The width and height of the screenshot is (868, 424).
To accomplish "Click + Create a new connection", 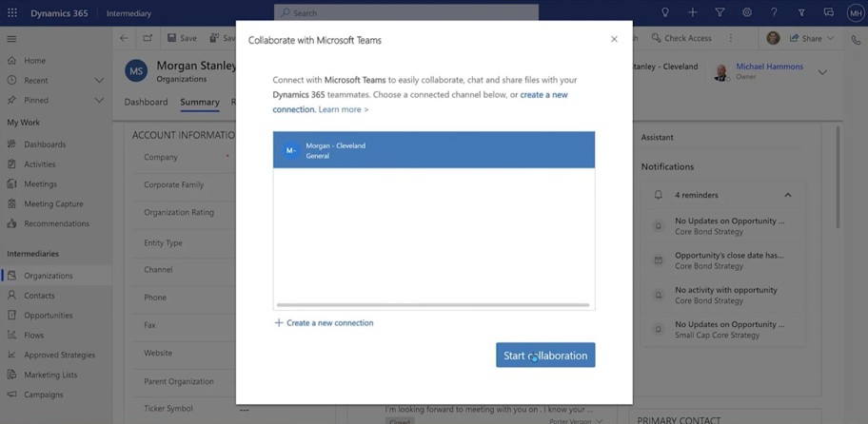I will (x=324, y=323).
